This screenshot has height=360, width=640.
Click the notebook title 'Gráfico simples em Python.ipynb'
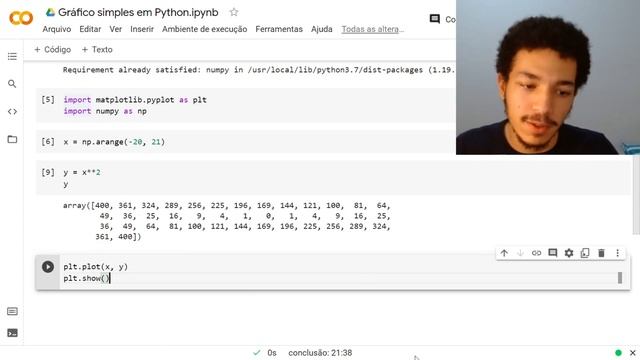point(138,12)
